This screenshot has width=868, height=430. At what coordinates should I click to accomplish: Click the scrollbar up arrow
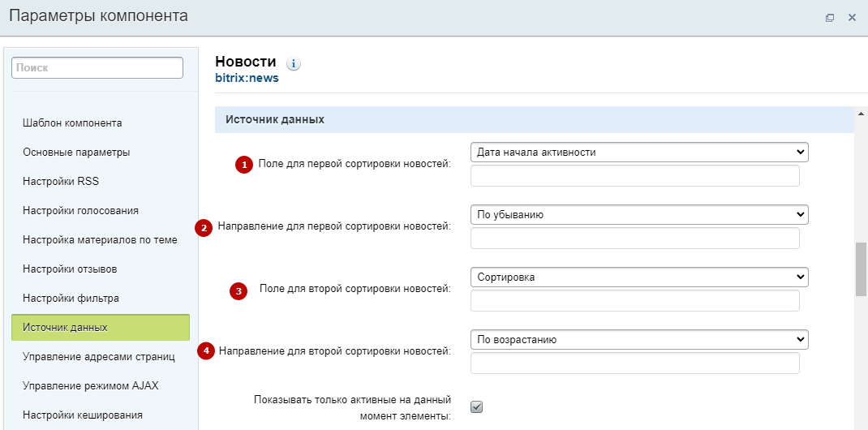coord(861,114)
